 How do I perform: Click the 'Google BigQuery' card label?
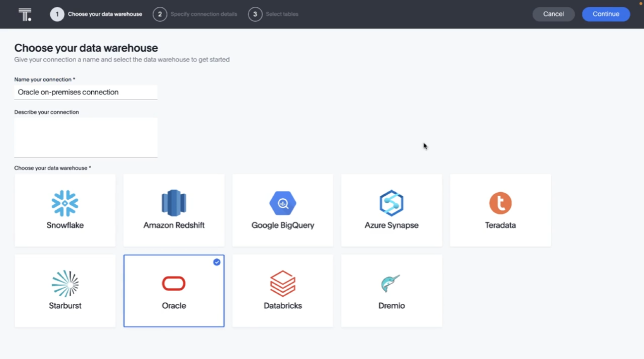[283, 225]
